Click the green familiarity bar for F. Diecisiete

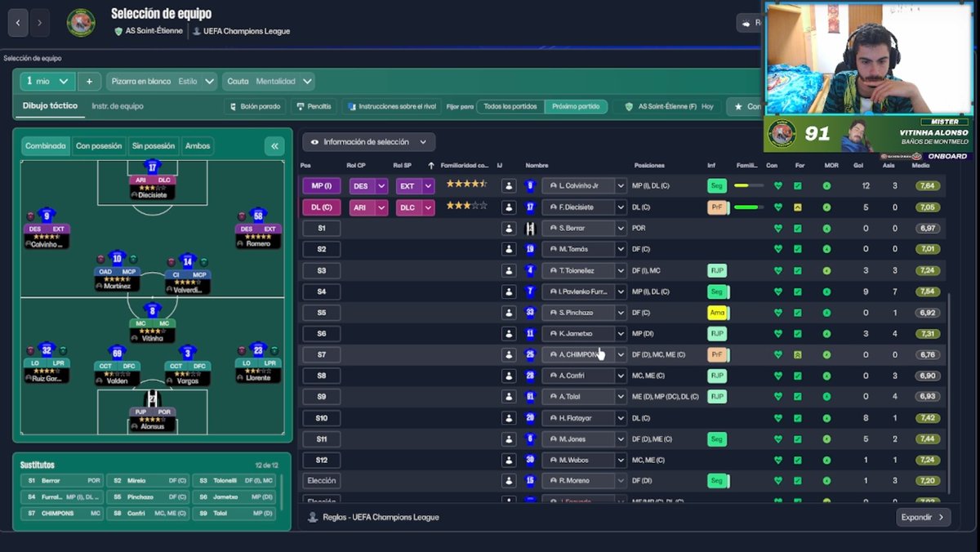pyautogui.click(x=749, y=207)
